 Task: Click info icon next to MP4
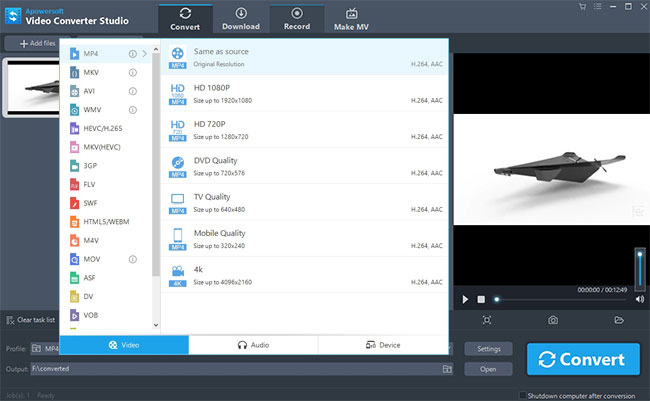click(133, 54)
